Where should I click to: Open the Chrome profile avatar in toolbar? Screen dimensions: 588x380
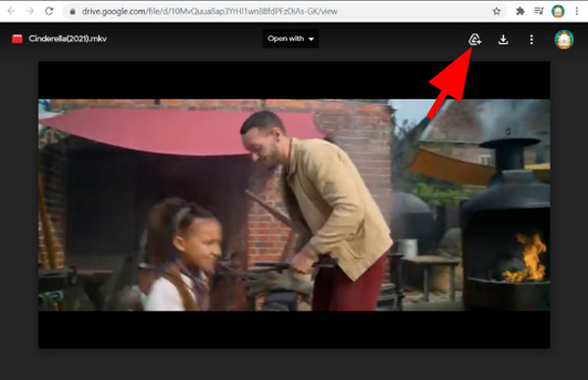pos(558,11)
